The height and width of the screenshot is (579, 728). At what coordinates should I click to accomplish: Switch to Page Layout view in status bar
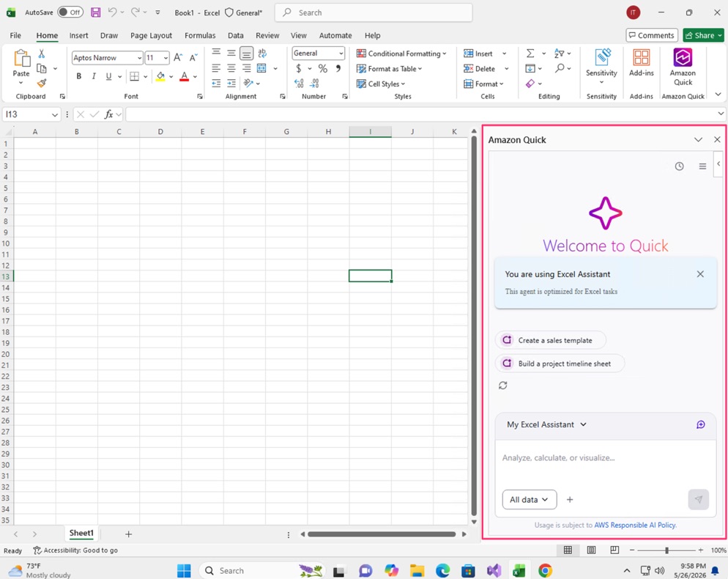591,550
